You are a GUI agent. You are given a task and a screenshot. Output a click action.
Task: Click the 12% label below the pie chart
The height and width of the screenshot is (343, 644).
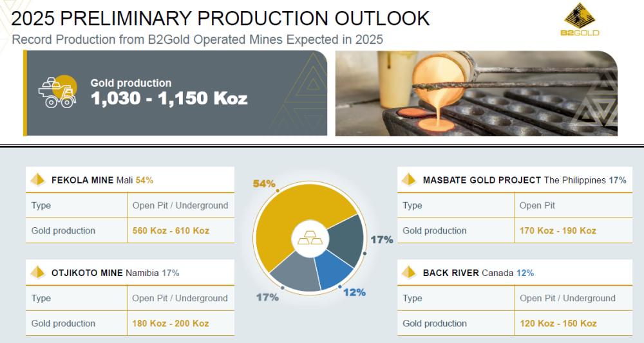354,293
